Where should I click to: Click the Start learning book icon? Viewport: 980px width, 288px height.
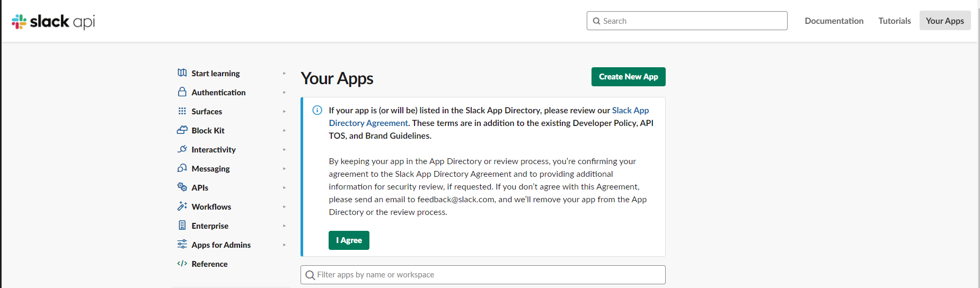[182, 73]
